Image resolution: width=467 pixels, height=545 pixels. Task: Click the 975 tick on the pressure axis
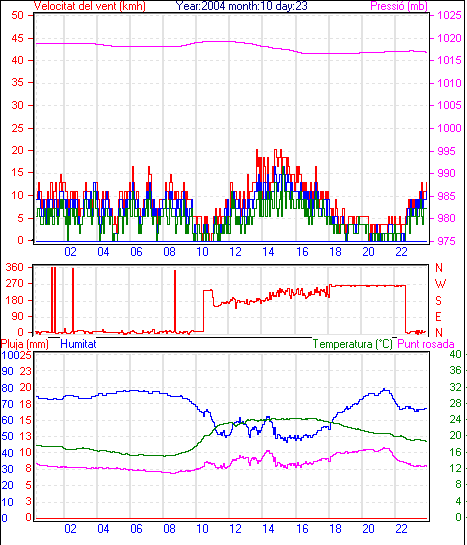coord(446,241)
